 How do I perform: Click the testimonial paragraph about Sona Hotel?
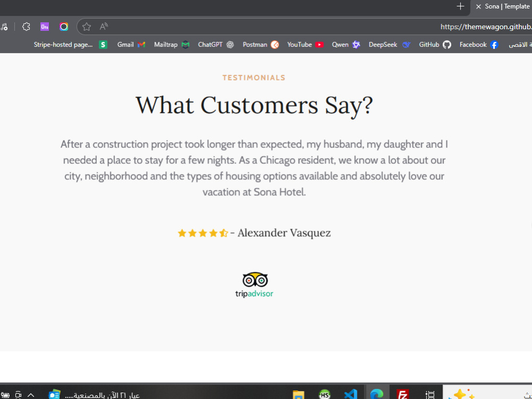[254, 168]
